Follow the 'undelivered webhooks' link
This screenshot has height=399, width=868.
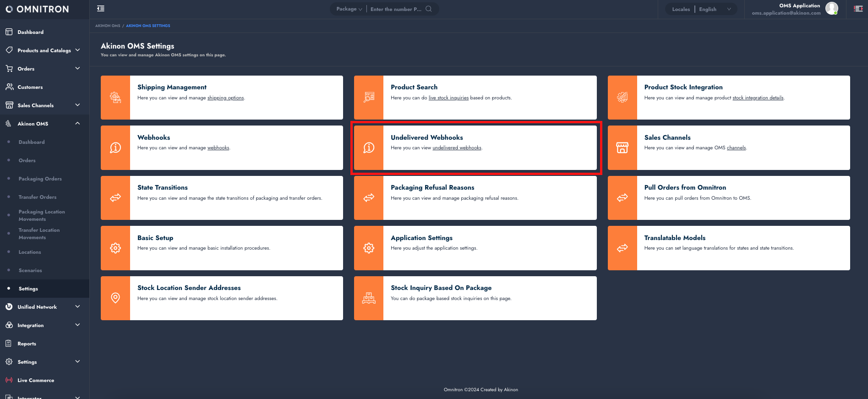pos(457,148)
